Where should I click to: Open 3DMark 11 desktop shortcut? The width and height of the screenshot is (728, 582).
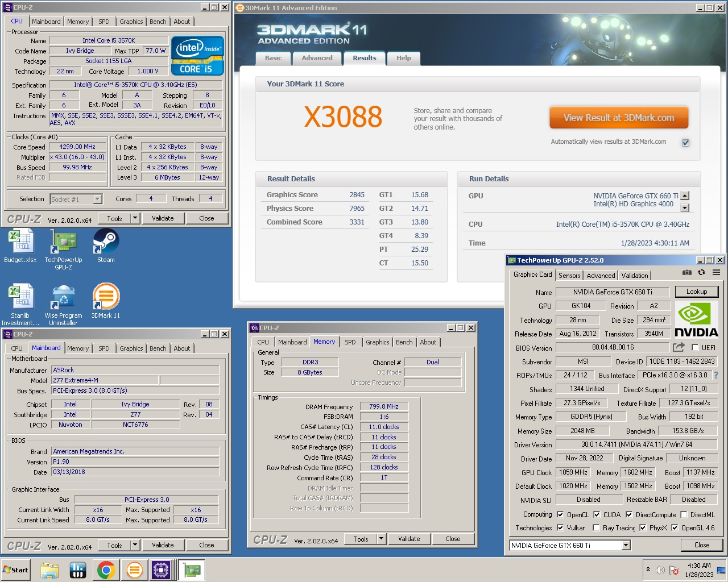(x=106, y=301)
